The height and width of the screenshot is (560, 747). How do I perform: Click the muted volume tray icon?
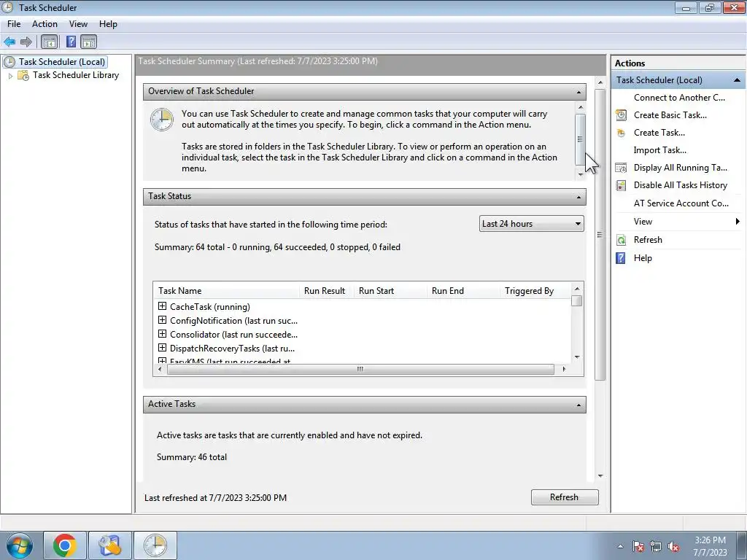[673, 547]
